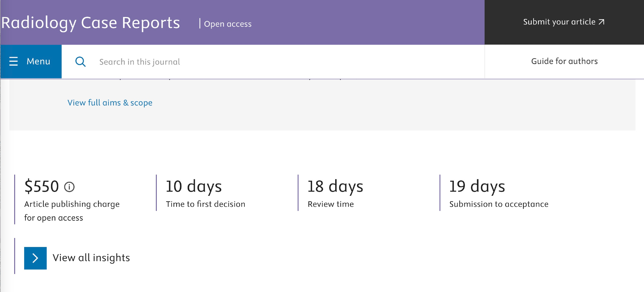Viewport: 644px width, 292px height.
Task: Click View all insights text
Action: (91, 258)
